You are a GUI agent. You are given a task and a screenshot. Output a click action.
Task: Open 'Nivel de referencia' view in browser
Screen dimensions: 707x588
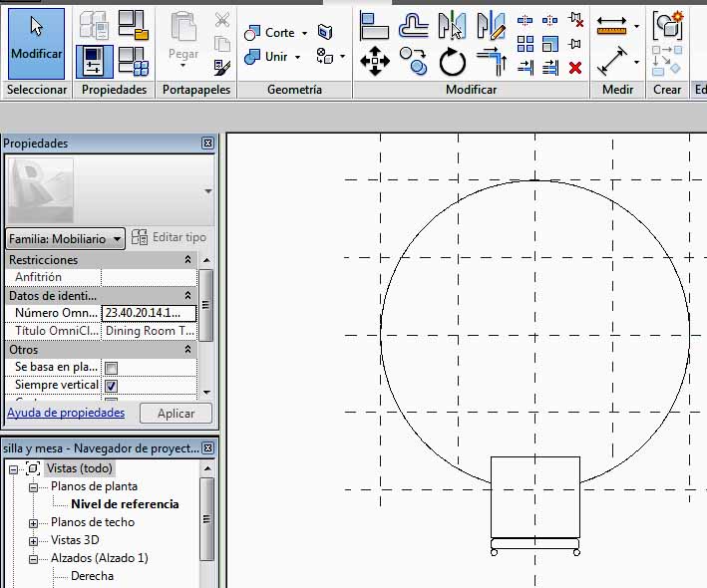[125, 504]
